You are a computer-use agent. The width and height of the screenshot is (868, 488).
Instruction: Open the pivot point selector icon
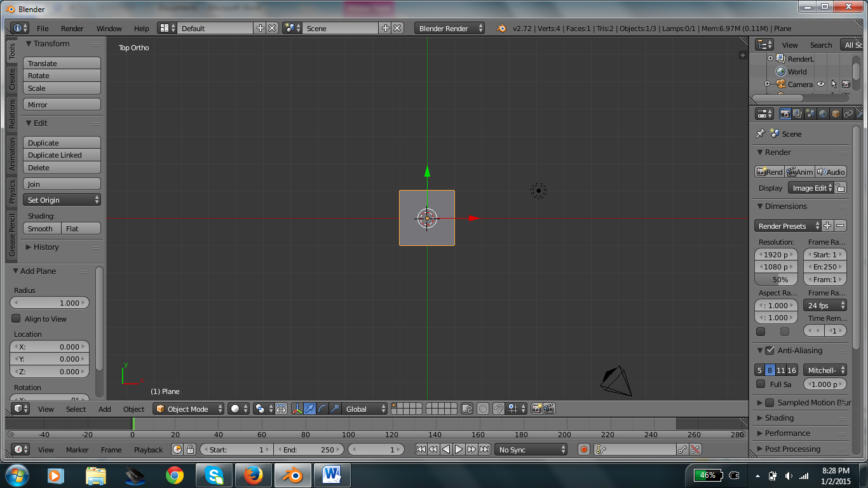coord(263,409)
